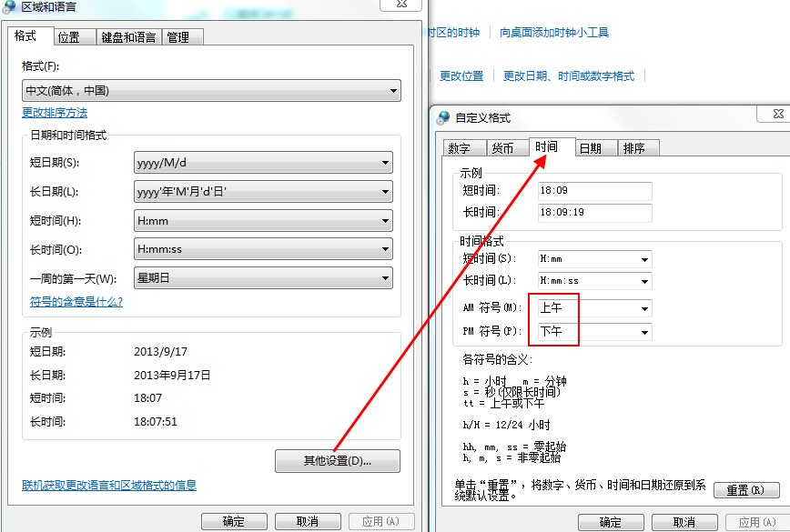Switch to the 货币 tab

502,148
